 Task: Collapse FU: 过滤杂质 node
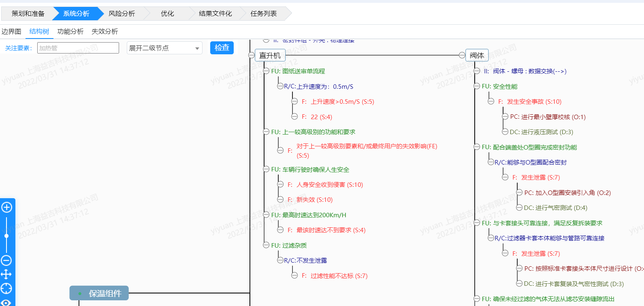tap(266, 246)
